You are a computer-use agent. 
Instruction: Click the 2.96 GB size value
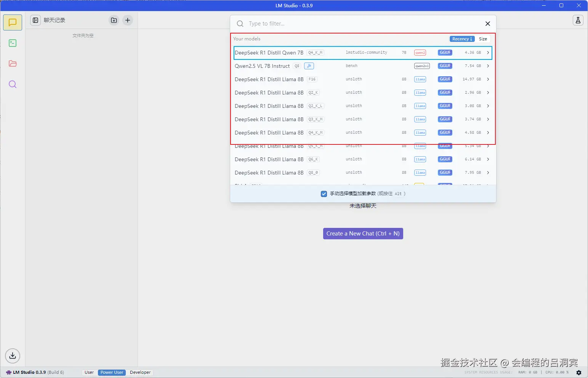[x=473, y=93]
